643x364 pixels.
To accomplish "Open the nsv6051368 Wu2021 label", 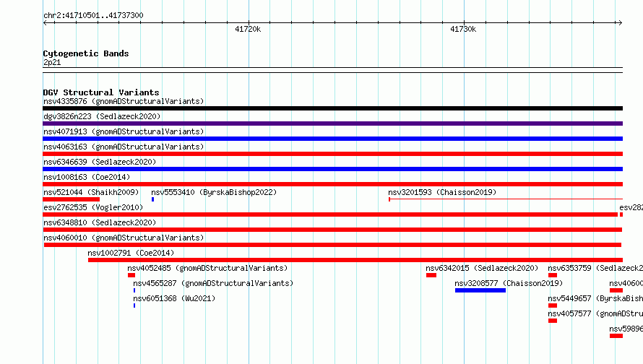I will pyautogui.click(x=174, y=298).
